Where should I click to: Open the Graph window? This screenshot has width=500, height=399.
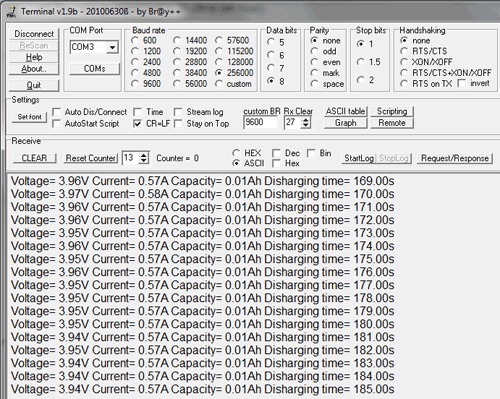tap(346, 123)
